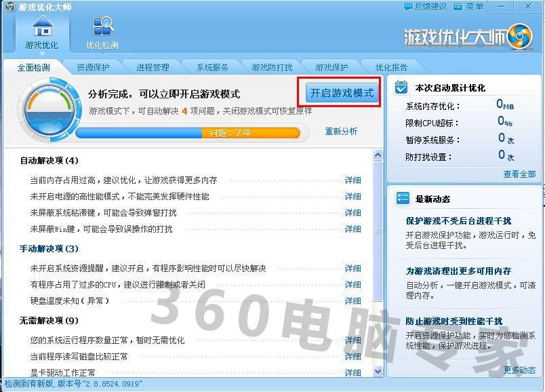The width and height of the screenshot is (545, 392).
Task: Select the 游戏防打扰 tab
Action: [272, 67]
